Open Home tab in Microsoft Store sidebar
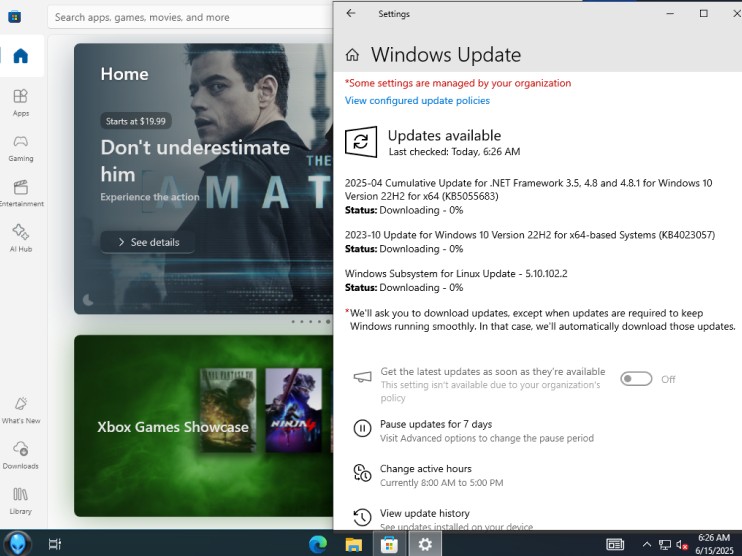This screenshot has width=742, height=556. pyautogui.click(x=21, y=56)
